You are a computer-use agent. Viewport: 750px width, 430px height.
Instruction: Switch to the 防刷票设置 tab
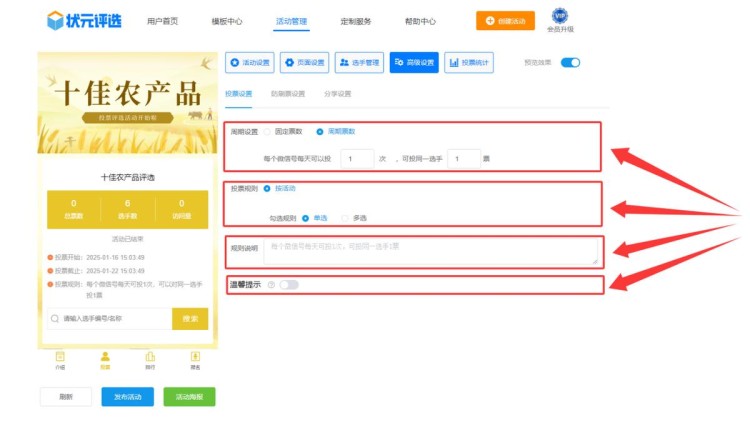pos(288,94)
